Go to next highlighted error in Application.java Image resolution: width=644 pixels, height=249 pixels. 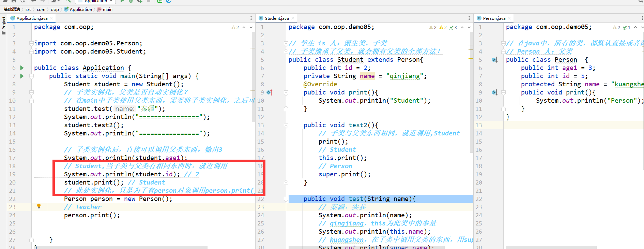tap(251, 27)
